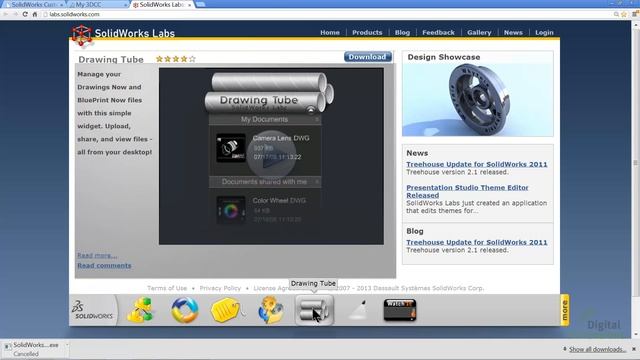Image resolution: width=640 pixels, height=360 pixels.
Task: Open the Terms of Use footer link
Action: [x=167, y=288]
